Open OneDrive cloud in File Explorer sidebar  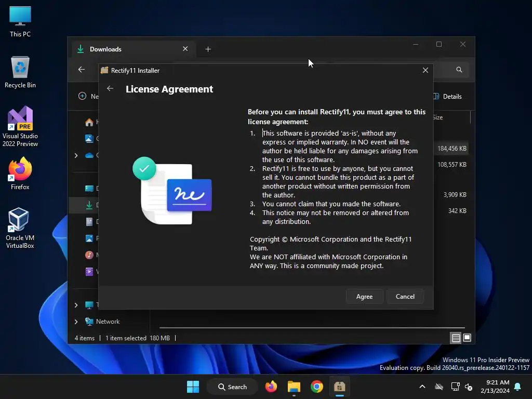[89, 155]
